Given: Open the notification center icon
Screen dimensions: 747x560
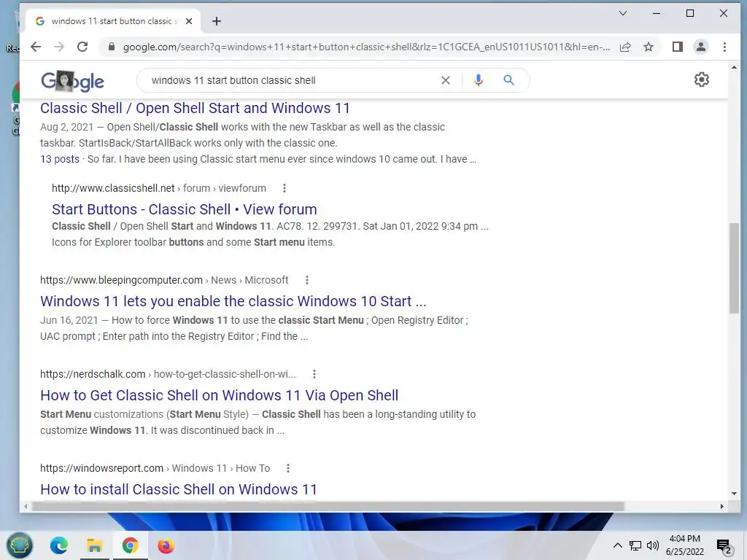Looking at the screenshot, I should (x=724, y=547).
